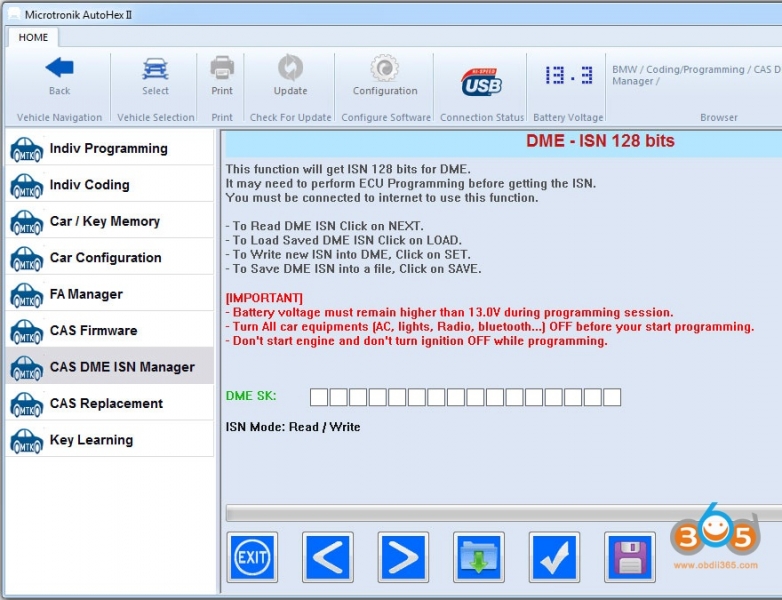This screenshot has height=600, width=782.
Task: Click the car icon beside CAS Firmware
Action: click(27, 332)
